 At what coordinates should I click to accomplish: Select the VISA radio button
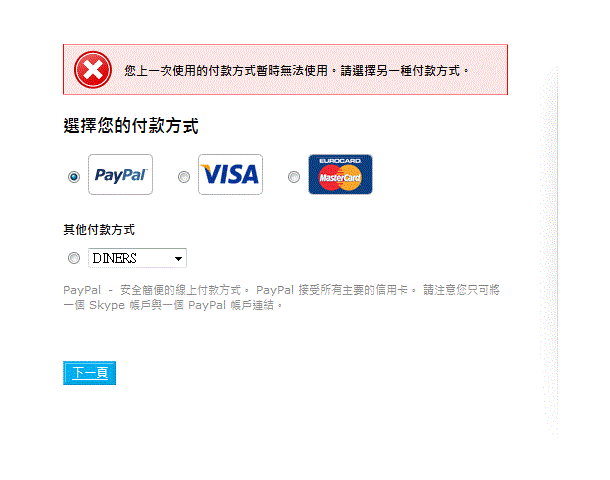click(184, 177)
